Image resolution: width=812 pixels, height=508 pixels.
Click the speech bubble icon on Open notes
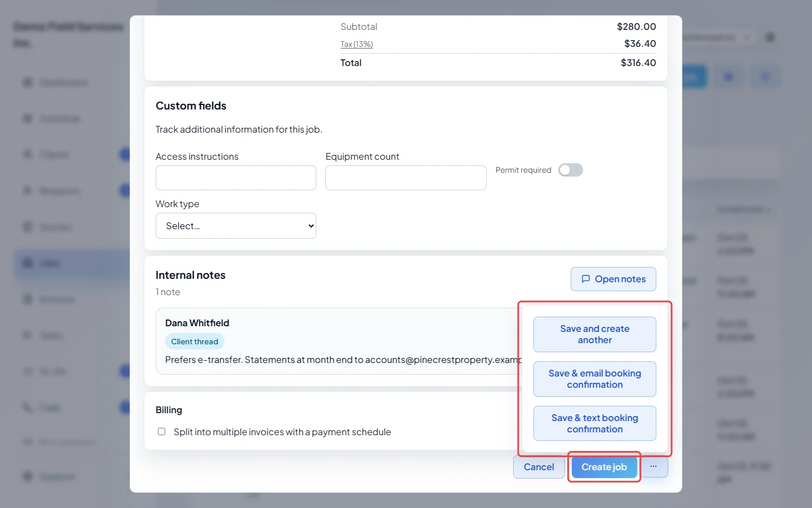pyautogui.click(x=586, y=279)
